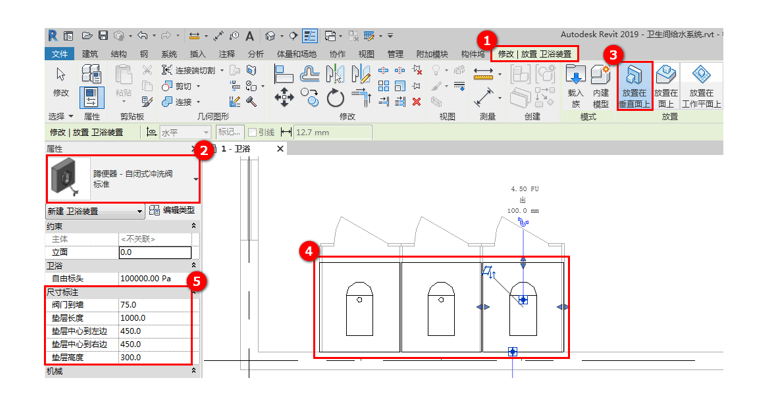
Task: Click the Revit application 'R' logo
Action: click(53, 36)
